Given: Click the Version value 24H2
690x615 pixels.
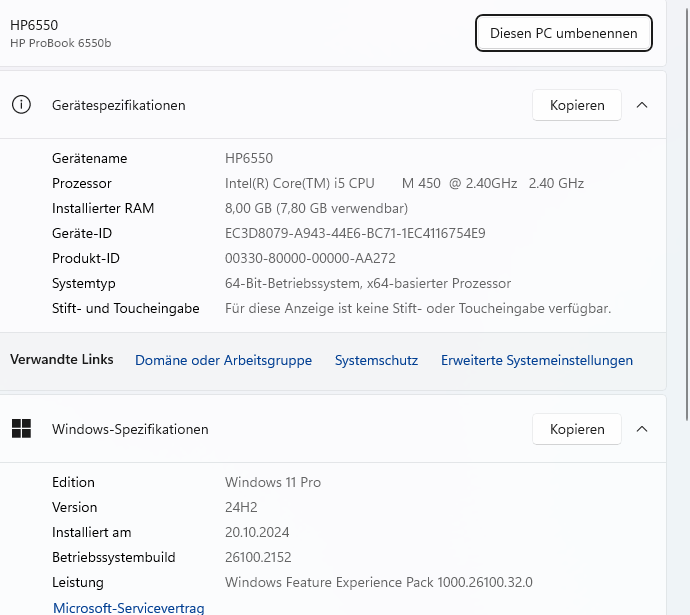Looking at the screenshot, I should pyautogui.click(x=241, y=507).
